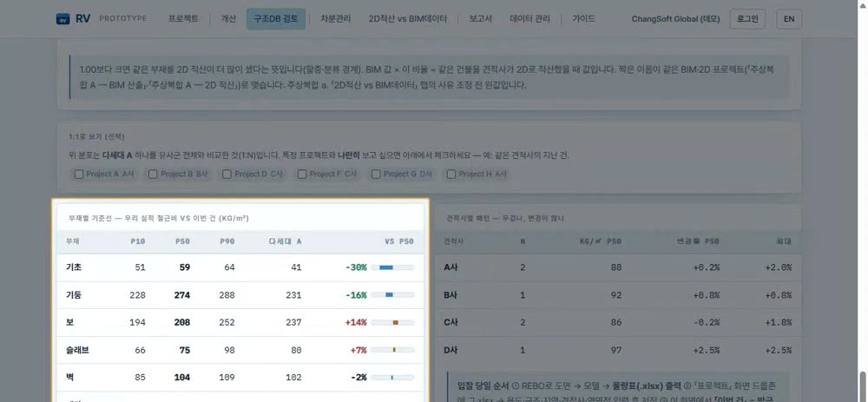Select the 기둥 row label

click(74, 295)
